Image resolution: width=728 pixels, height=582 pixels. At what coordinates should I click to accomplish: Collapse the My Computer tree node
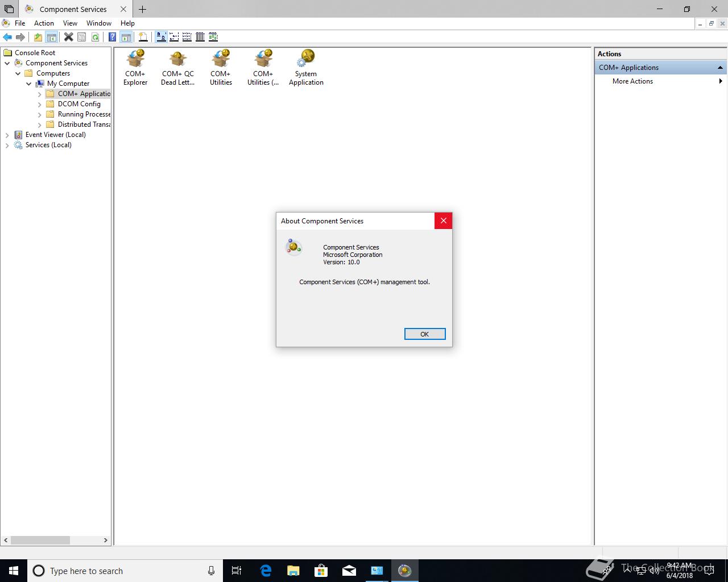point(29,84)
